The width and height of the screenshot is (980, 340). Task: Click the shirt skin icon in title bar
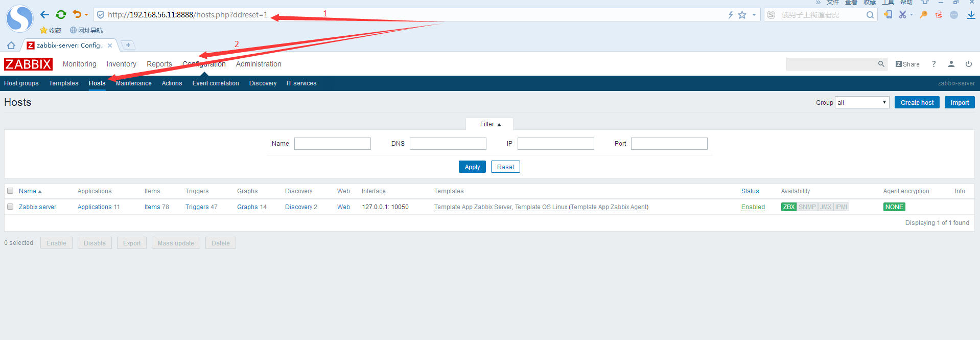point(925,2)
